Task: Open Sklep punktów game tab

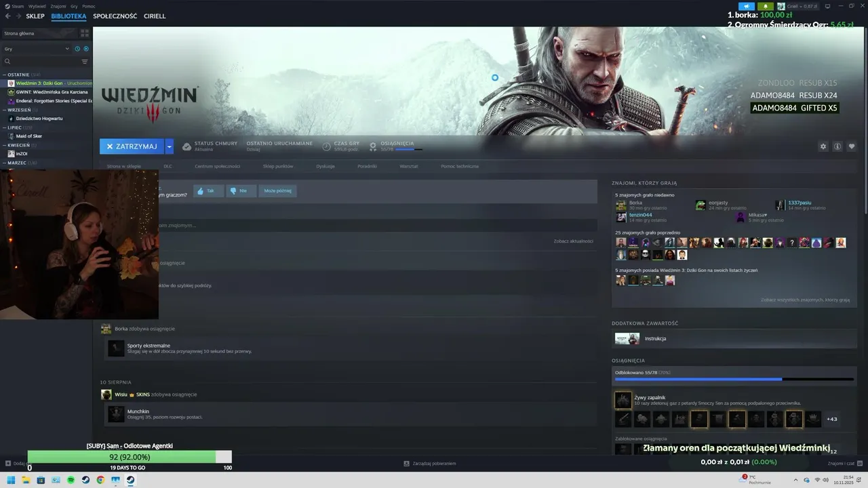Action: pyautogui.click(x=278, y=166)
